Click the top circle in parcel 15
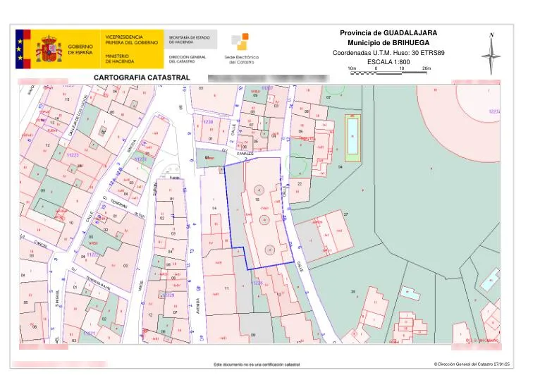This screenshot has height=392, width=540. [259, 190]
